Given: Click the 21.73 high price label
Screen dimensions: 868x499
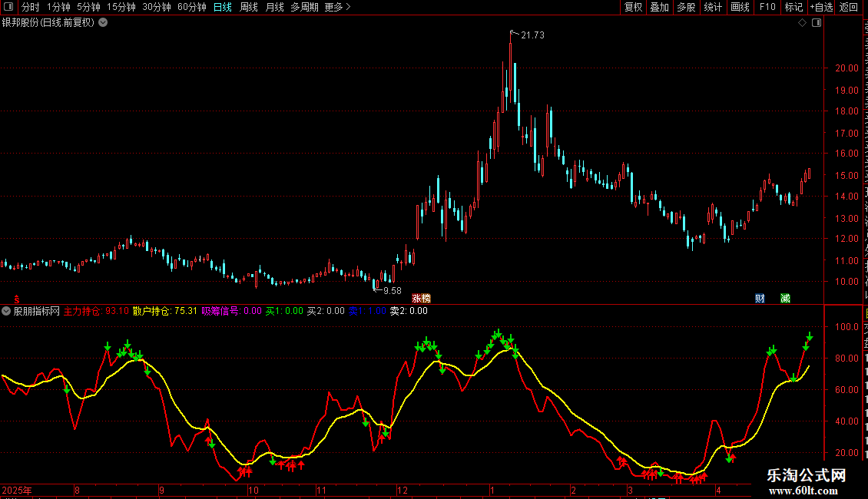Looking at the screenshot, I should point(532,35).
